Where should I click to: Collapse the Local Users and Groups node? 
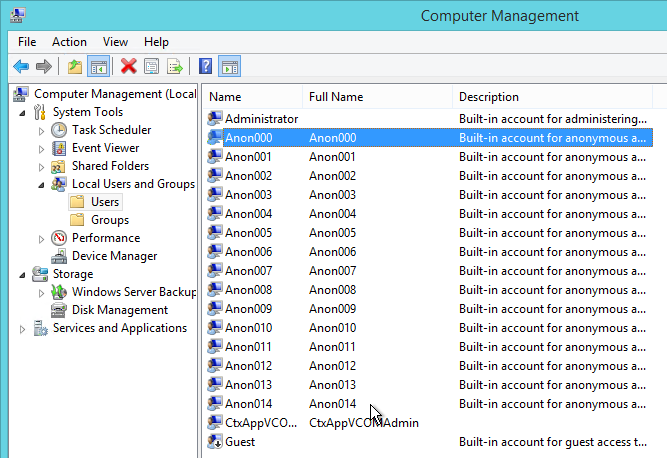coord(41,184)
